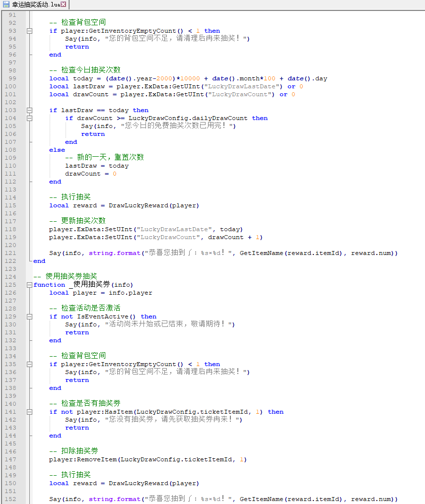Fold the IsEventActive check at line 129
Viewport: 425px width, 504px height.
[x=29, y=316]
